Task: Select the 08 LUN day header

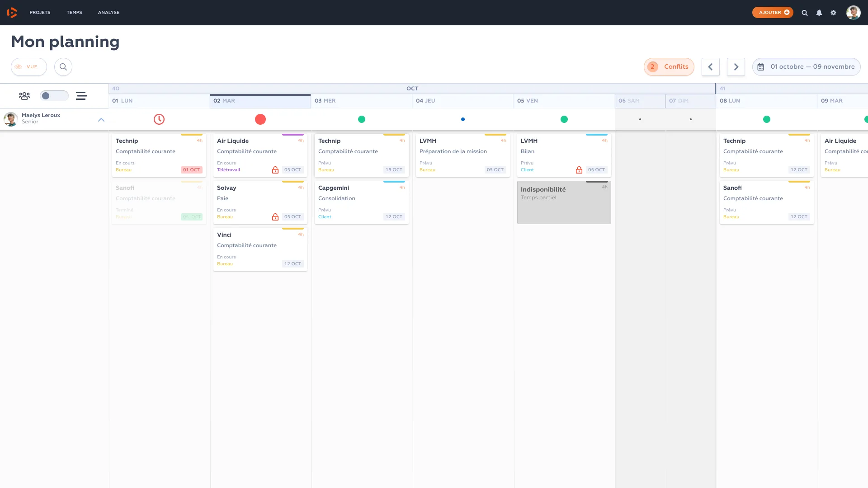Action: pyautogui.click(x=767, y=101)
